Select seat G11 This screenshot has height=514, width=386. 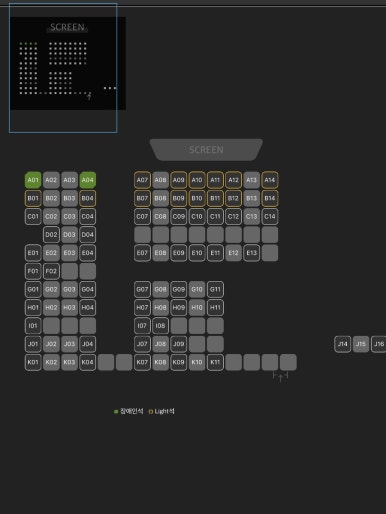215,289
